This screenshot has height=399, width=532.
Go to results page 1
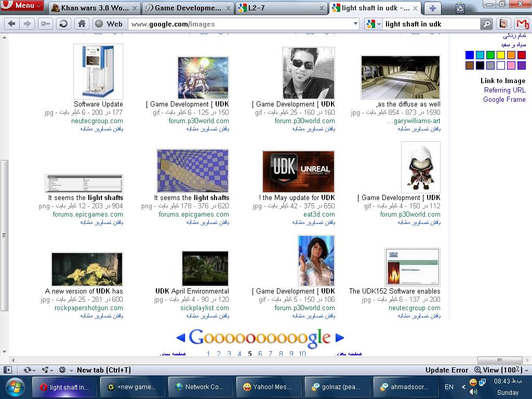tap(208, 353)
